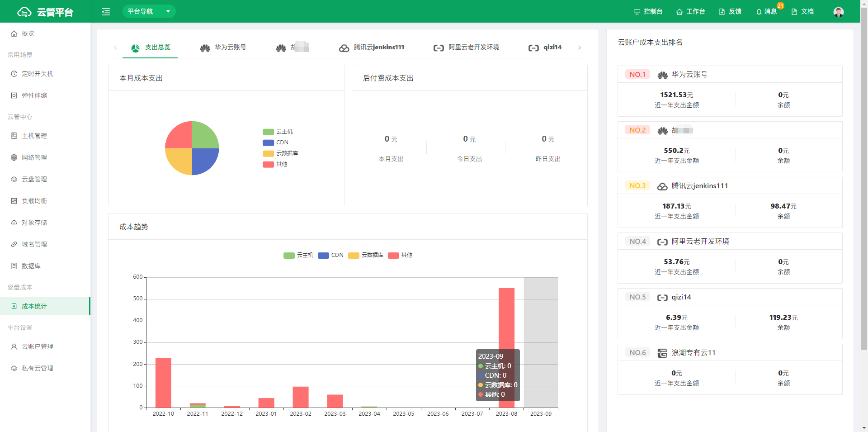868x432 pixels.
Task: Click the 网络管理 globe icon
Action: point(14,157)
